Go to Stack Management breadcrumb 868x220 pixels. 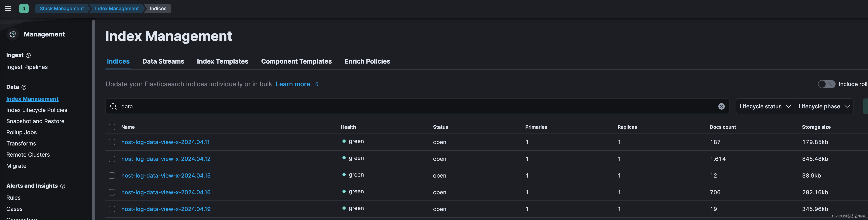coord(62,8)
